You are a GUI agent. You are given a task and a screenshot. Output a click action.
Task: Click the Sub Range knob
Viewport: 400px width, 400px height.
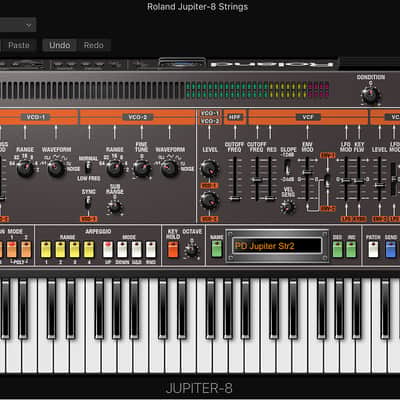point(115,207)
